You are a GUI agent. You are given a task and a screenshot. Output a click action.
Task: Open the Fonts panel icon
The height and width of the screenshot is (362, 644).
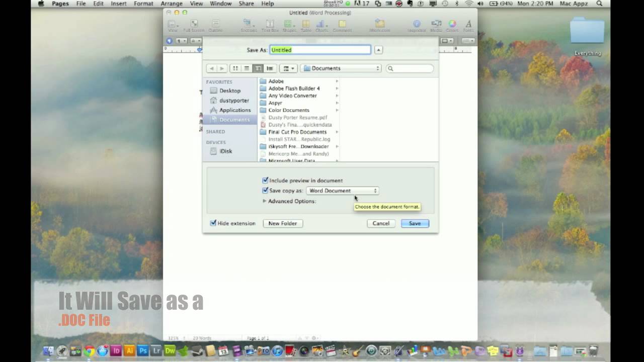[468, 26]
